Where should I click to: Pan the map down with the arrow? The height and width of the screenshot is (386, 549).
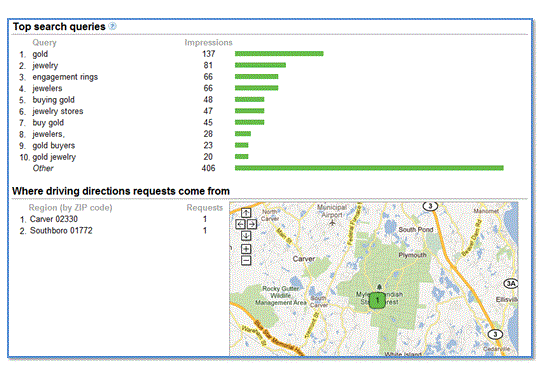[246, 236]
